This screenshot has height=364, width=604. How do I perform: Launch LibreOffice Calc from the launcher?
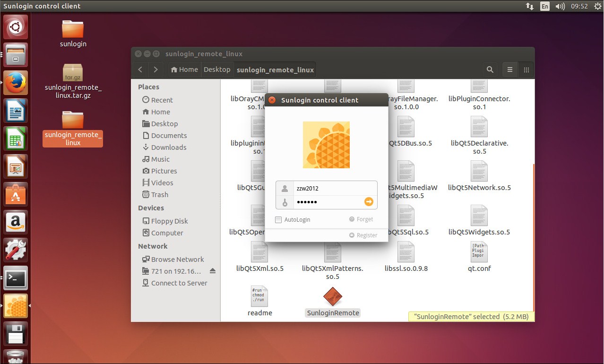click(16, 139)
